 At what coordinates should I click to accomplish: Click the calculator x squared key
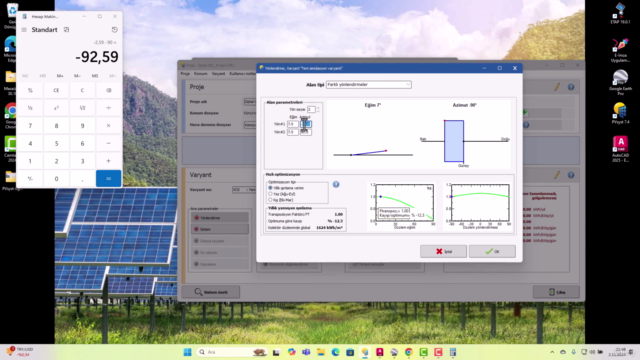[56, 108]
